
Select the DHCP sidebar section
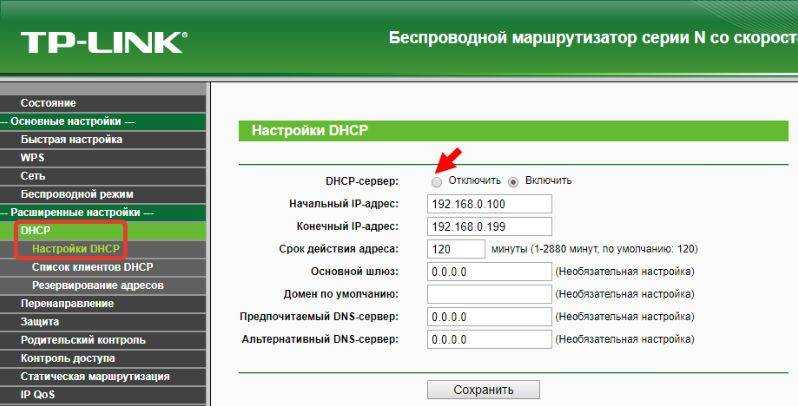103,230
